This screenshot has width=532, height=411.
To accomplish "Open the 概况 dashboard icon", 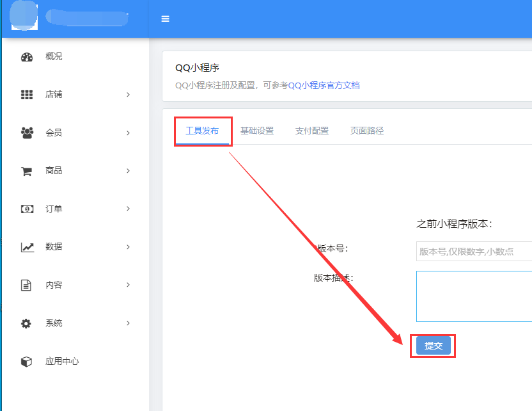I will coord(27,57).
